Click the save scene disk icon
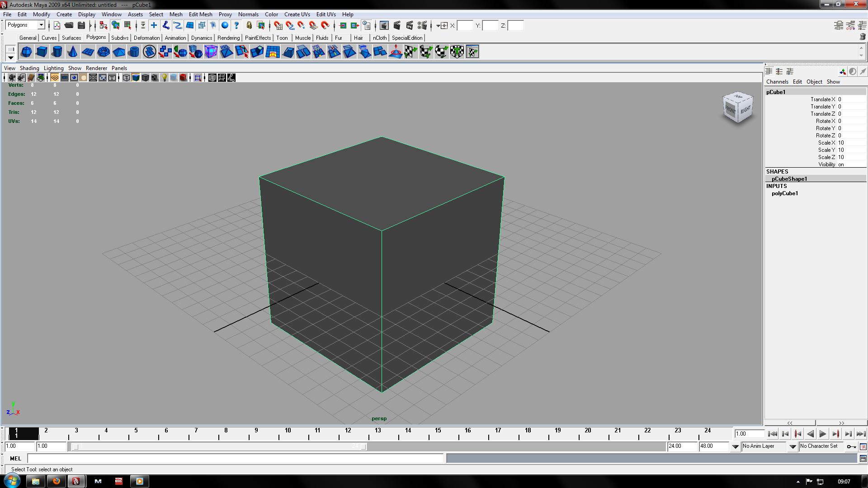The height and width of the screenshot is (488, 868). pos(81,25)
